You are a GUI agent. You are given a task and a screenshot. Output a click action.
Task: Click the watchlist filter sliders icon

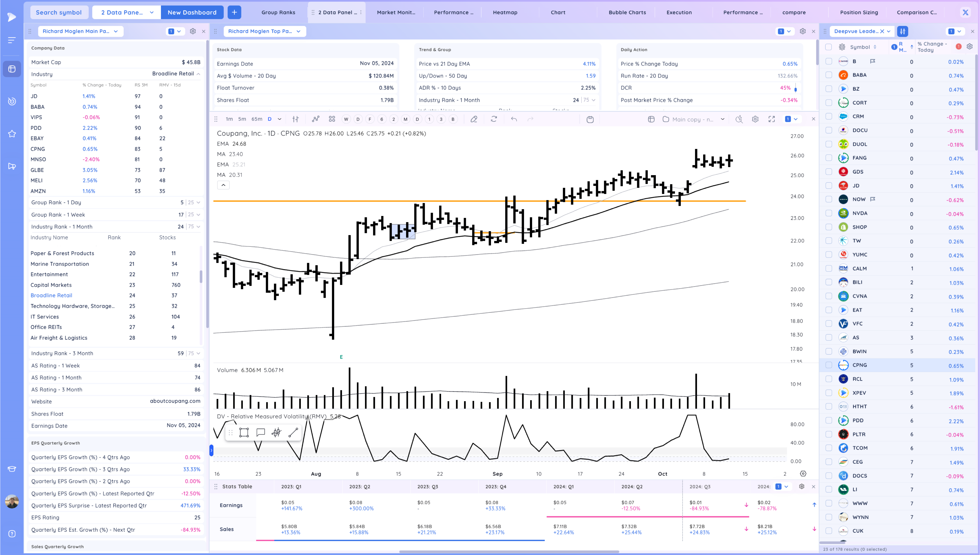(x=902, y=31)
